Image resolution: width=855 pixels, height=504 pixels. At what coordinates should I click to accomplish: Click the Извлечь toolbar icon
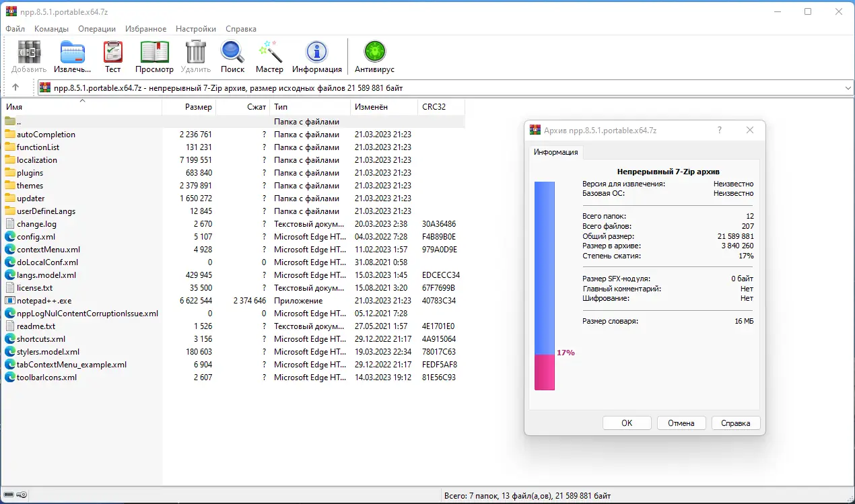[73, 52]
